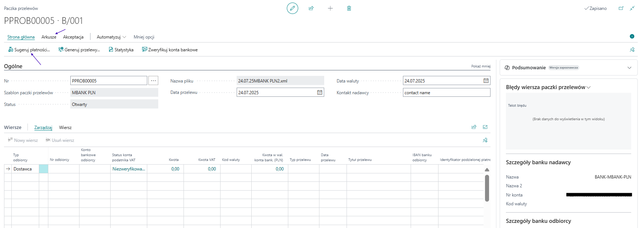Screen dimensions: 644x228
Task: Click Kontakt nadawcy input field
Action: click(447, 92)
